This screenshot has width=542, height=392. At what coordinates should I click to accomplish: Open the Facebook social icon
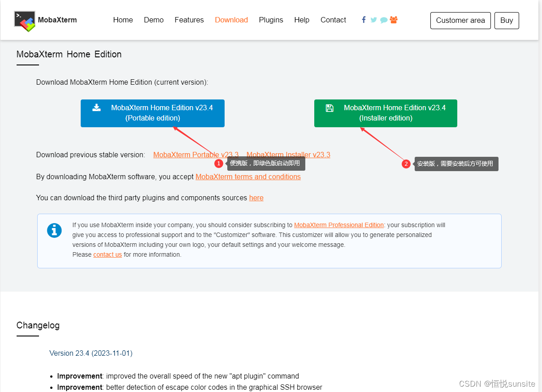coord(364,20)
